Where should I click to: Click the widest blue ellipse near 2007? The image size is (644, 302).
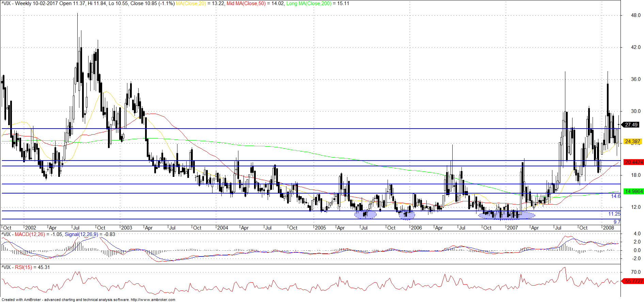[x=507, y=215]
